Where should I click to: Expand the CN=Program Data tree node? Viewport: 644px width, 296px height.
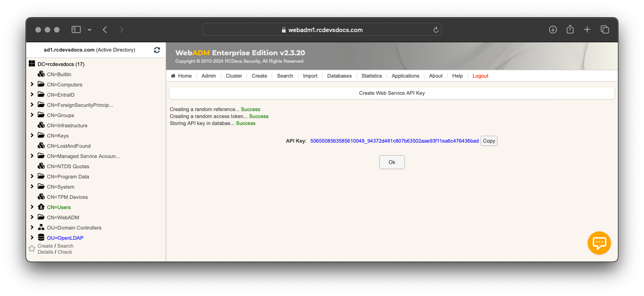(32, 177)
